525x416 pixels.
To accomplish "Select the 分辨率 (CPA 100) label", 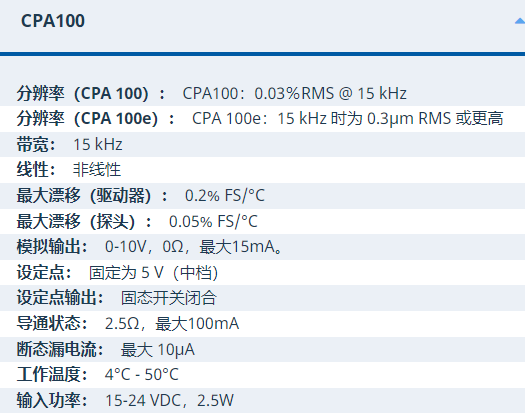I will pos(91,93).
